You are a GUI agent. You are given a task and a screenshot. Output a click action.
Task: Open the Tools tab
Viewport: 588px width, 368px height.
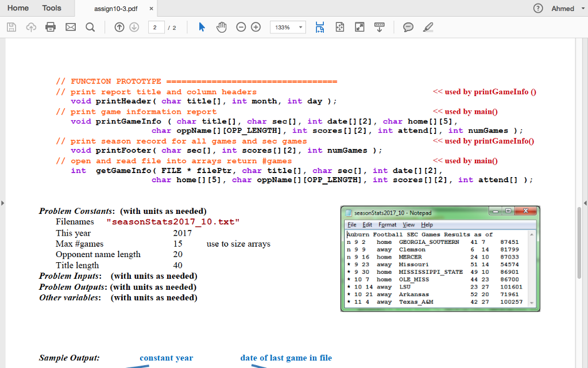pyautogui.click(x=52, y=8)
